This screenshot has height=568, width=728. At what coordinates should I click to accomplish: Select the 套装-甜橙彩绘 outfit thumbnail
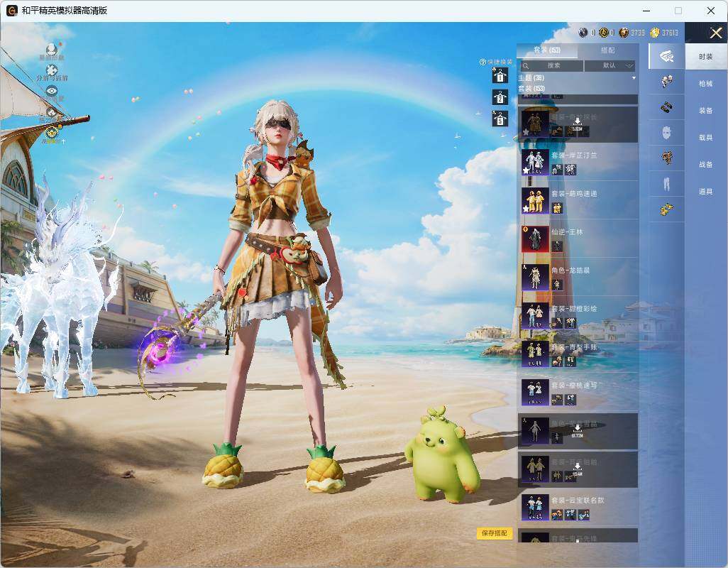[x=535, y=316]
